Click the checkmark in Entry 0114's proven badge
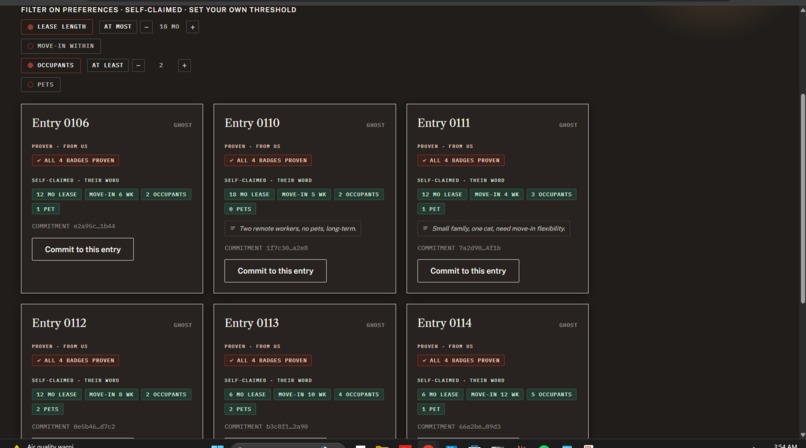The image size is (806, 448). click(x=424, y=361)
